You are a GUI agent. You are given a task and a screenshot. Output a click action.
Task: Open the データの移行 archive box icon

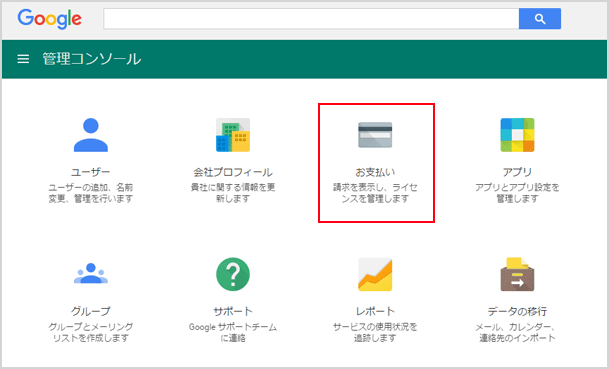517,274
